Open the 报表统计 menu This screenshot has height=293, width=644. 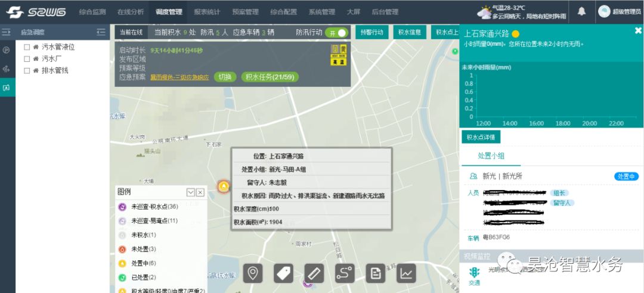click(207, 12)
